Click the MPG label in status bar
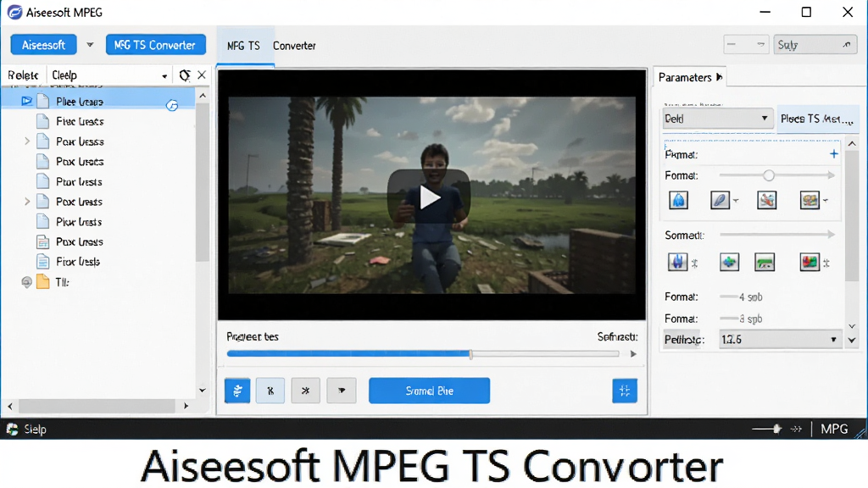868x488 pixels. [x=834, y=429]
